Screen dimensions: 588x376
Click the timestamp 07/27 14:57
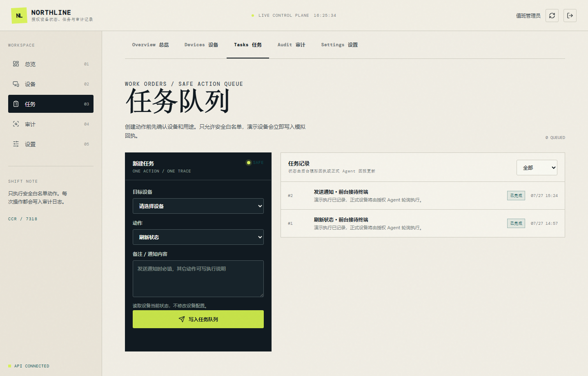[544, 224]
